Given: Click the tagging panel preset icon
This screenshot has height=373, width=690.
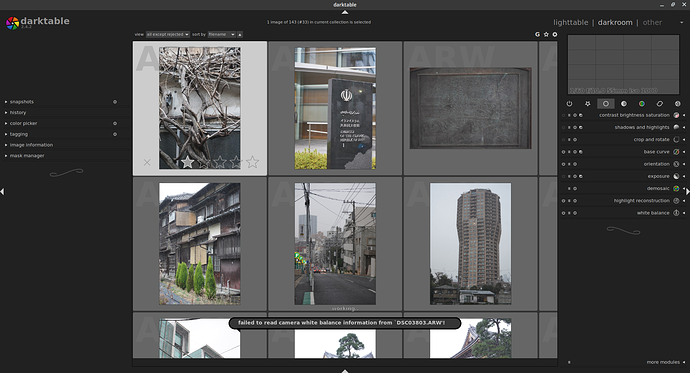Looking at the screenshot, I should click(115, 134).
